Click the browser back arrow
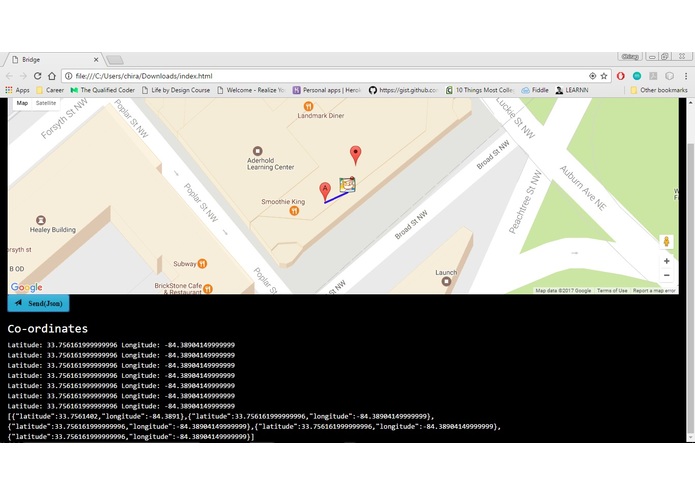The width and height of the screenshot is (695, 494). (x=9, y=76)
